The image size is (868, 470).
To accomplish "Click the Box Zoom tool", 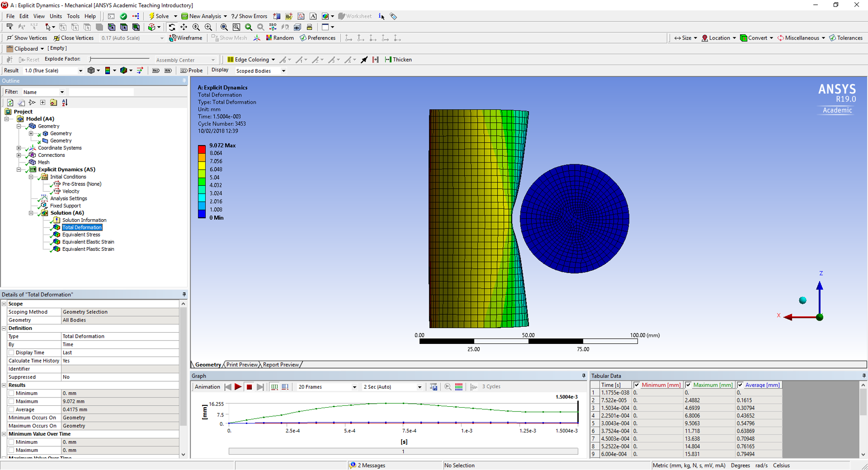I will (x=208, y=27).
